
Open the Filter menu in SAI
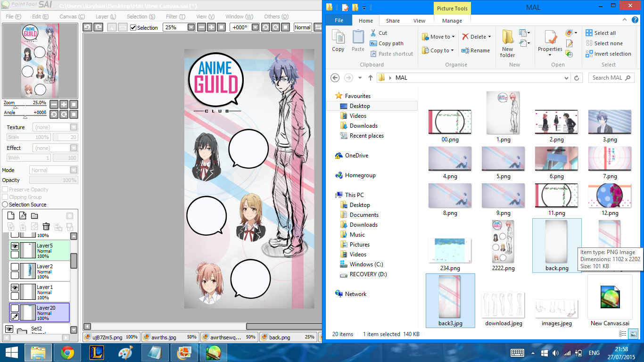175,16
